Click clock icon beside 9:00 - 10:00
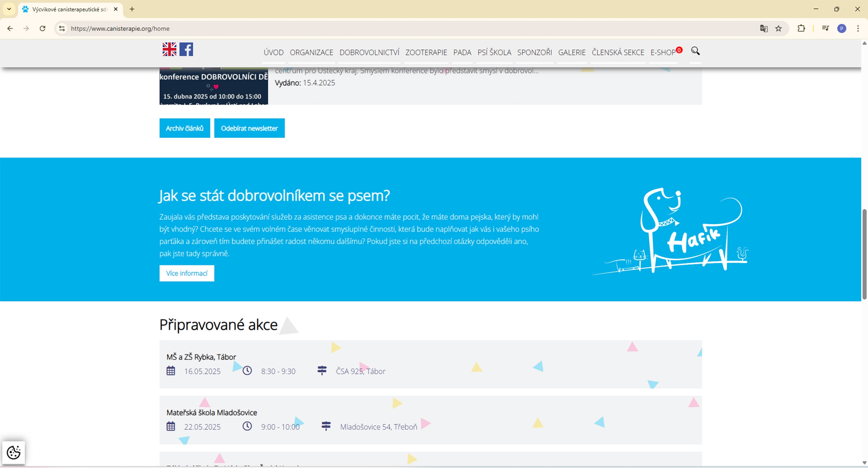Image resolution: width=868 pixels, height=468 pixels. coord(247,426)
